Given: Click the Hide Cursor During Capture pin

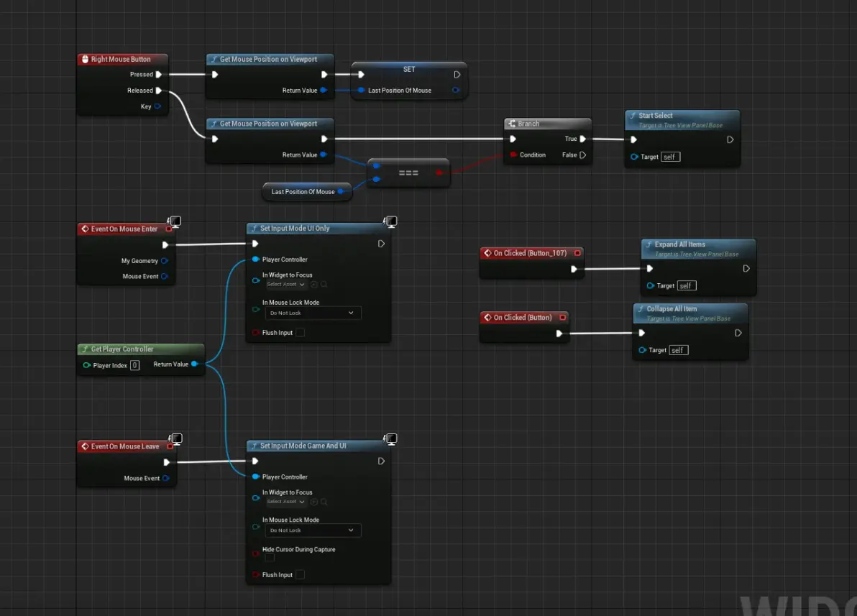Looking at the screenshot, I should (x=255, y=553).
